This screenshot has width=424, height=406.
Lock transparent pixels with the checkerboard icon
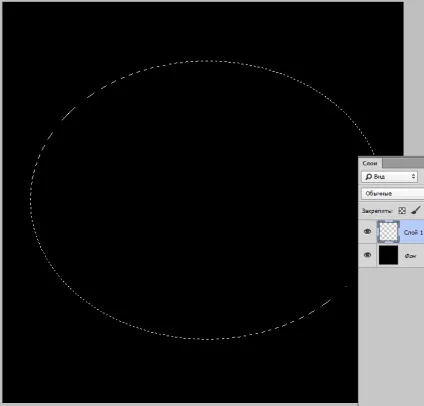click(402, 211)
